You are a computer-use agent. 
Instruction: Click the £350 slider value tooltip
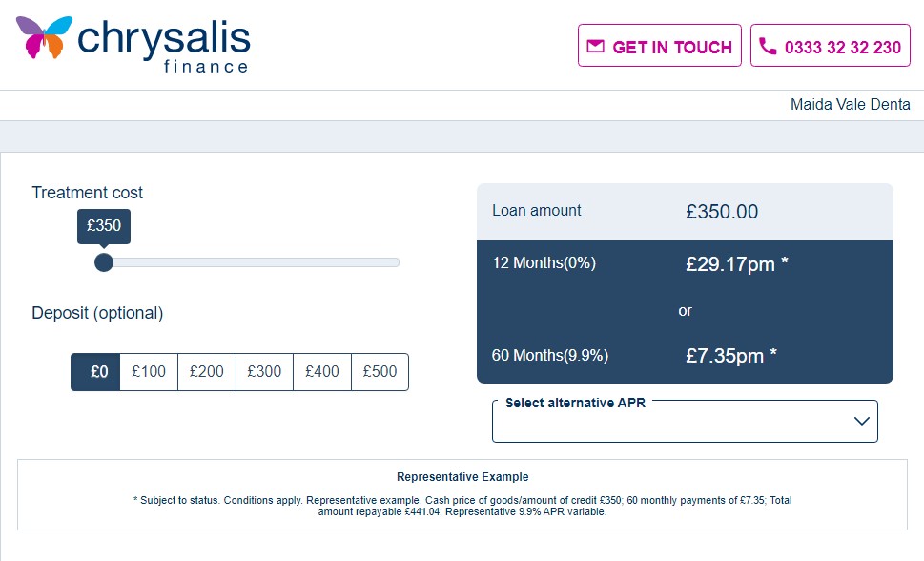tap(104, 225)
